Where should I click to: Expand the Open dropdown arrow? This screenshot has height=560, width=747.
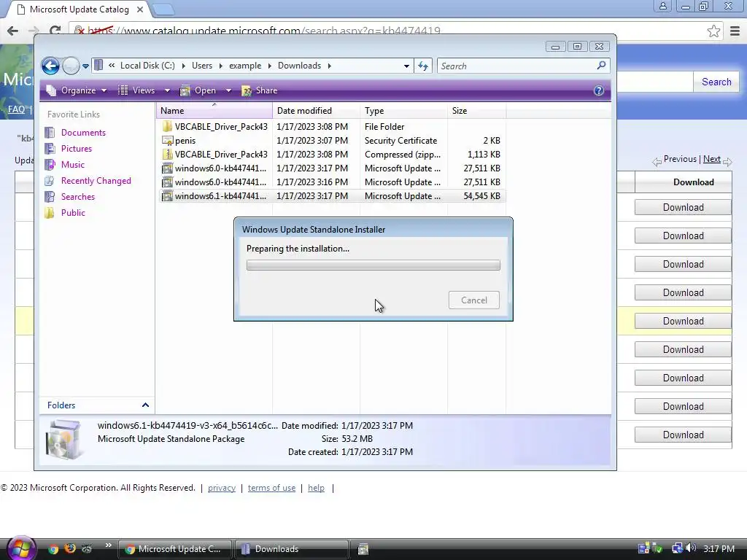point(228,90)
